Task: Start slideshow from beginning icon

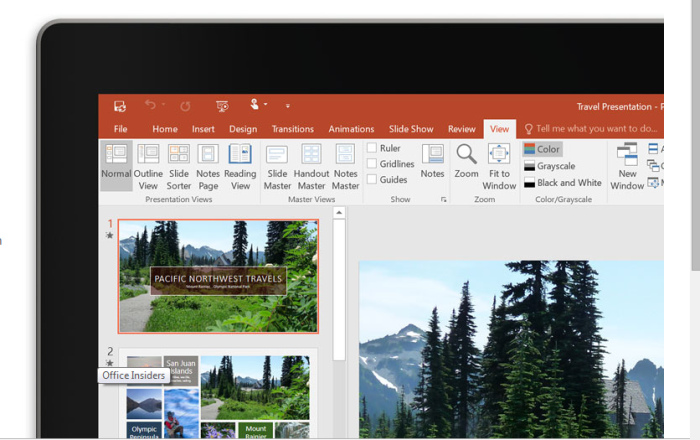Action: click(222, 106)
